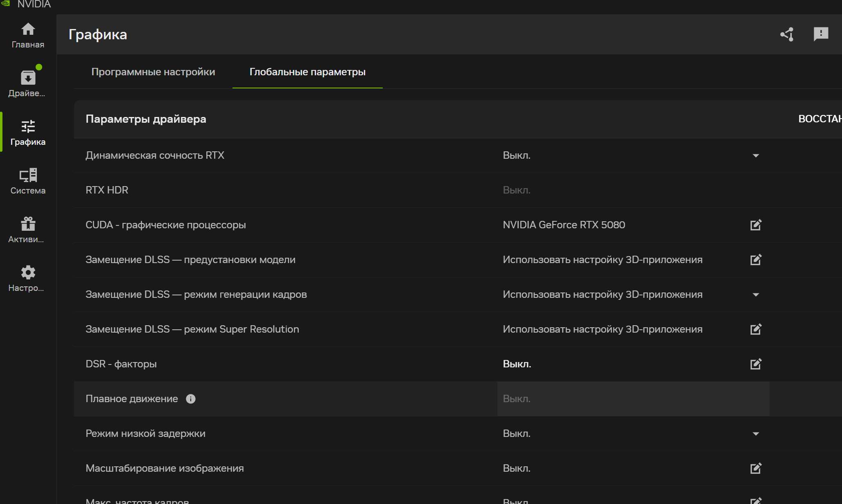Edit CUDA графические процессоры setting
842x504 pixels.
(x=756, y=225)
